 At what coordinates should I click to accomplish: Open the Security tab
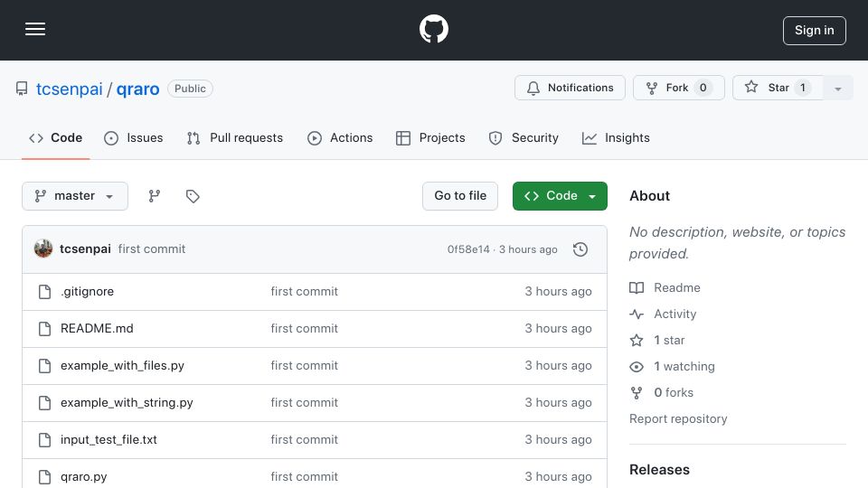tap(524, 137)
